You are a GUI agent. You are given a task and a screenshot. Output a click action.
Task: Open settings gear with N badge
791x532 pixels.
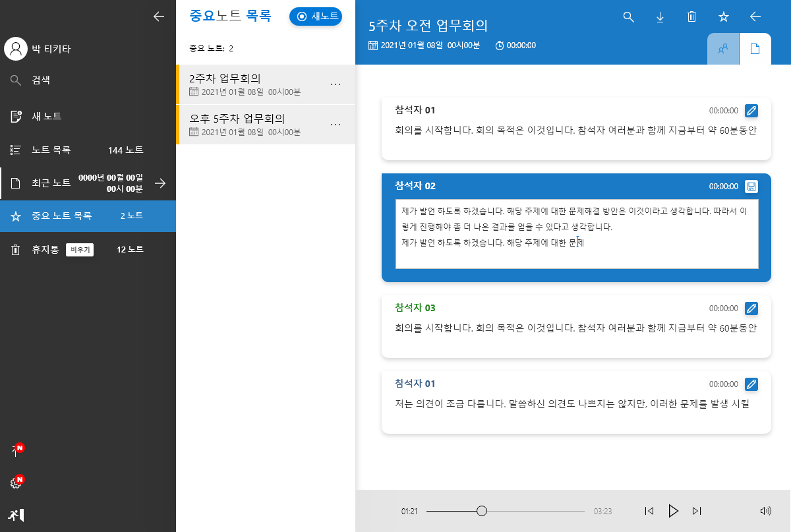(16, 483)
